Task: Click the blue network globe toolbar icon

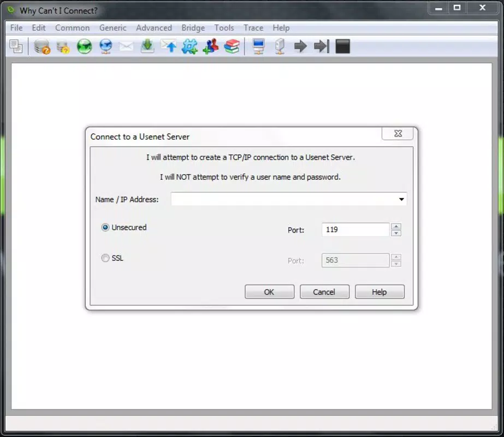Action: coord(106,46)
